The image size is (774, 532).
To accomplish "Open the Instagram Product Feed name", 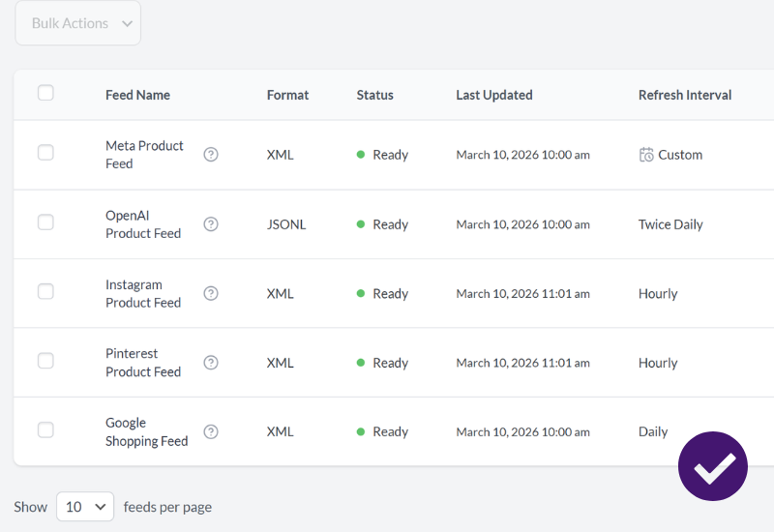I will 143,293.
